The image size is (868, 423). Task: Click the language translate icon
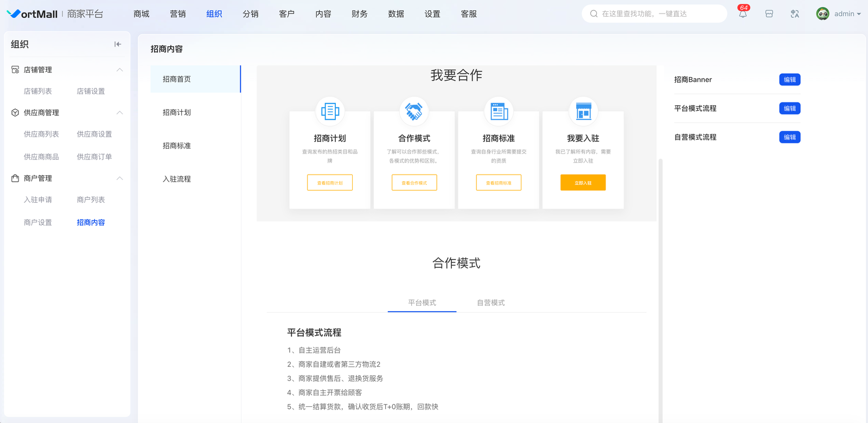click(795, 14)
